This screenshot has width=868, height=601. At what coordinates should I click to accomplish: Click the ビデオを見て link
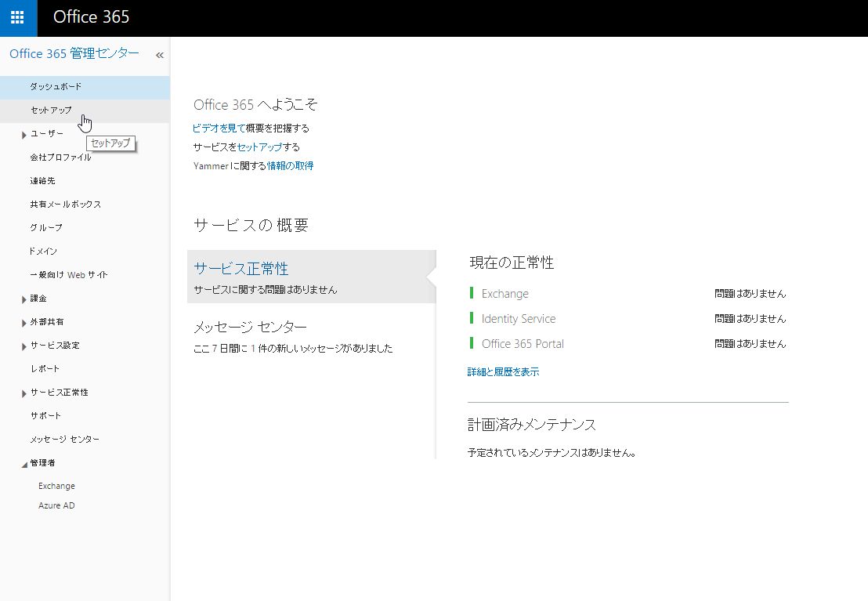tap(219, 129)
